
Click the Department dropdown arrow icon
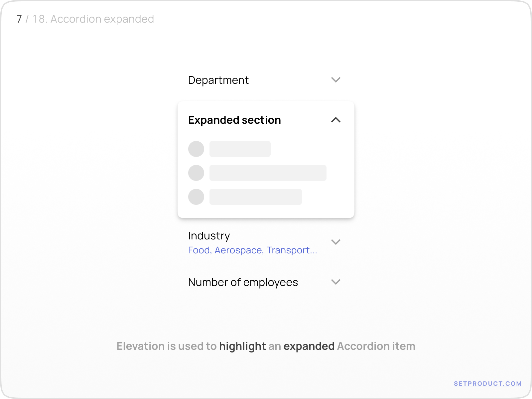tap(336, 80)
